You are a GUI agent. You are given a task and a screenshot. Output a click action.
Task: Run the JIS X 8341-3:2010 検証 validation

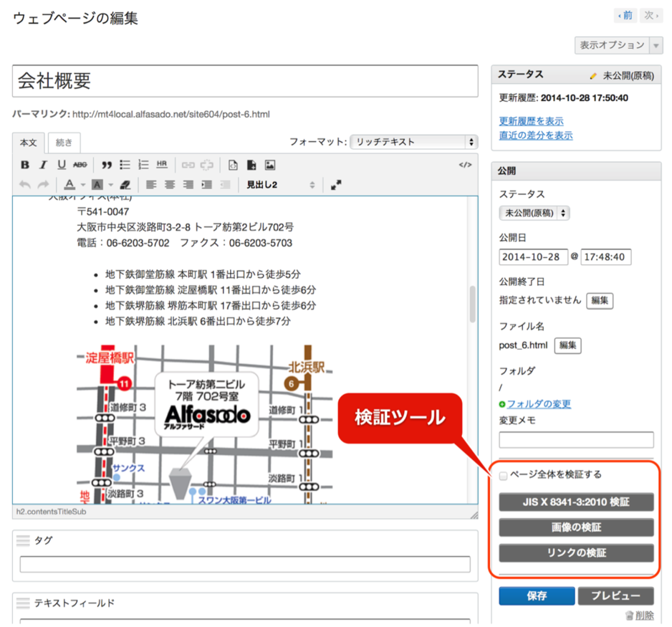coord(575,502)
